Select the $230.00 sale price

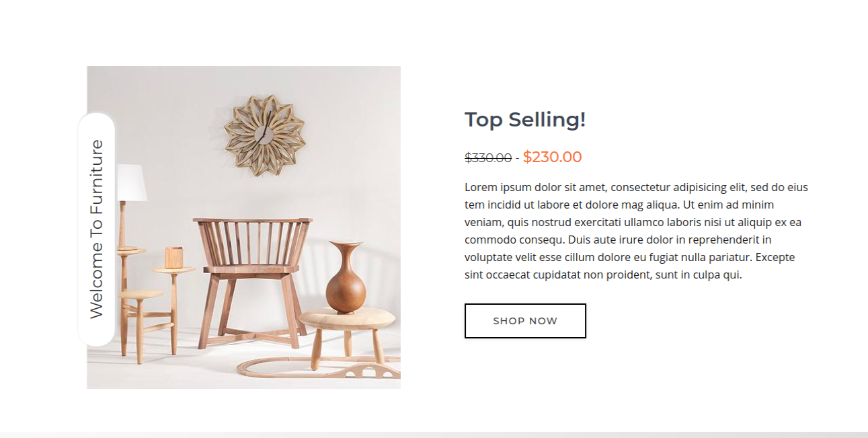click(x=552, y=157)
